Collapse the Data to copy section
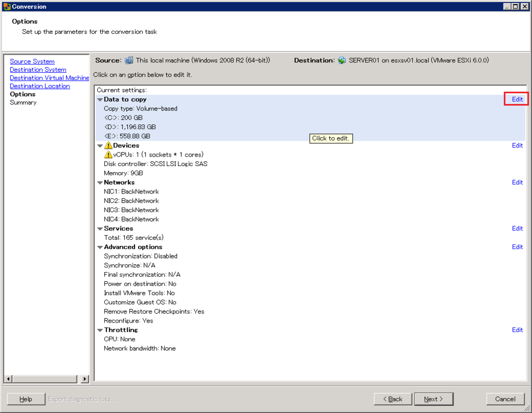 [100, 100]
